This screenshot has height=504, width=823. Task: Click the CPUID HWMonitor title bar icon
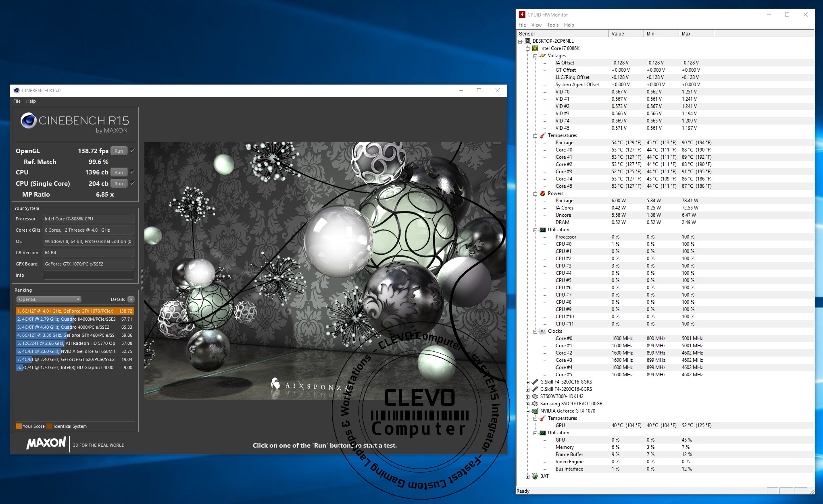click(x=522, y=15)
